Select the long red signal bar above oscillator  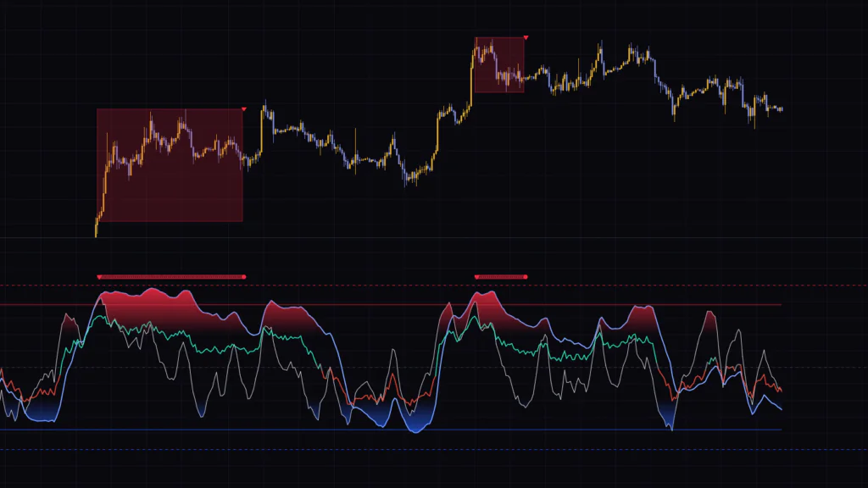[x=171, y=277]
